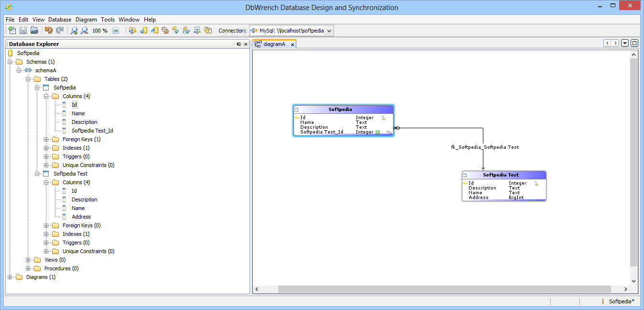
Task: Click the diagram vertical scrollbar
Action: coord(634,163)
